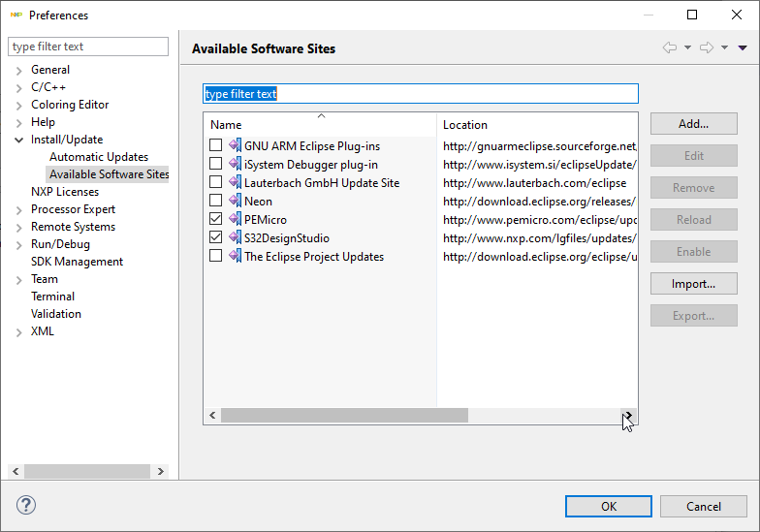The image size is (760, 532).
Task: Expand the General preferences node
Action: [19, 70]
